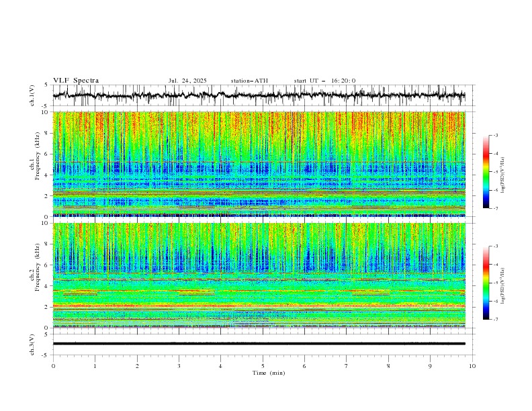Click time axis tick label "4"
Viewport: 532px width, 411px height.
(220, 366)
